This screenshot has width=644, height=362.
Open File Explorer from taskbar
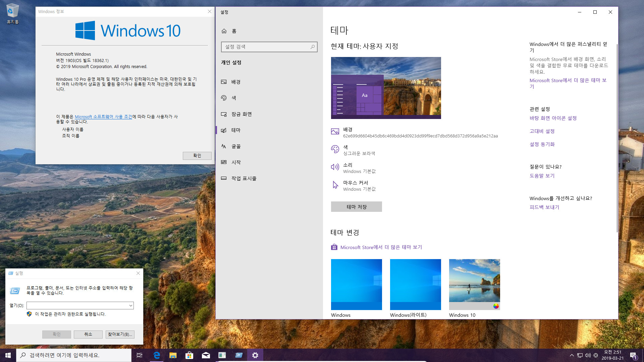click(173, 355)
